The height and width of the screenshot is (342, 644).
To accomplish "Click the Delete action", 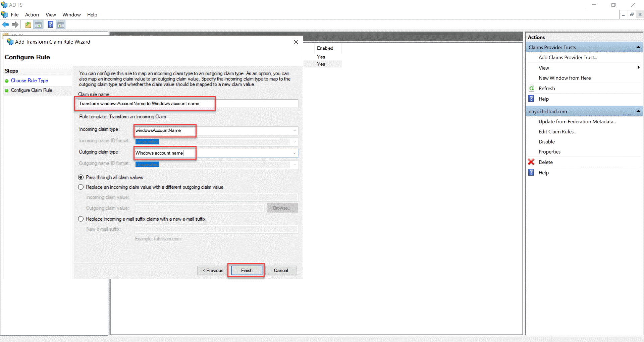I will coord(545,162).
